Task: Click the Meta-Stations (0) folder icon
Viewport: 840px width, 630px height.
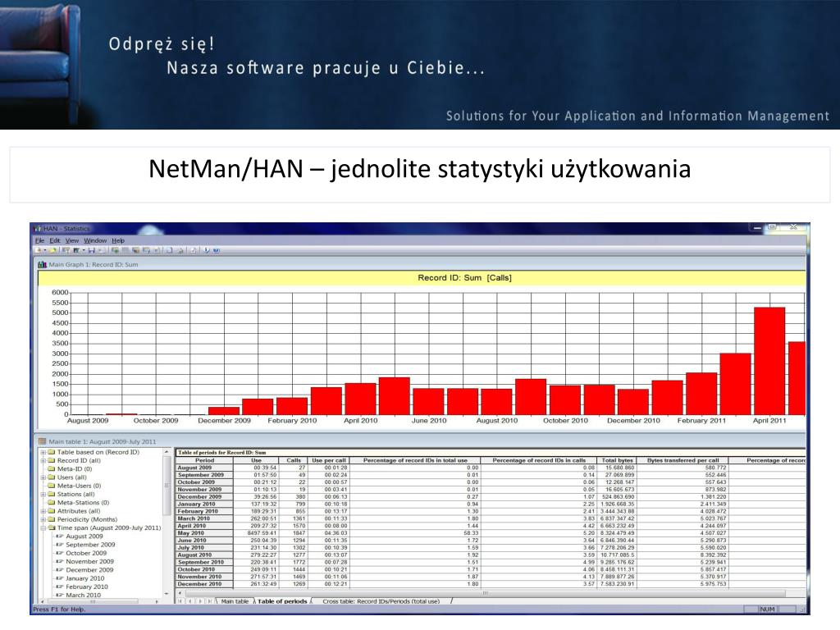Action: point(52,503)
